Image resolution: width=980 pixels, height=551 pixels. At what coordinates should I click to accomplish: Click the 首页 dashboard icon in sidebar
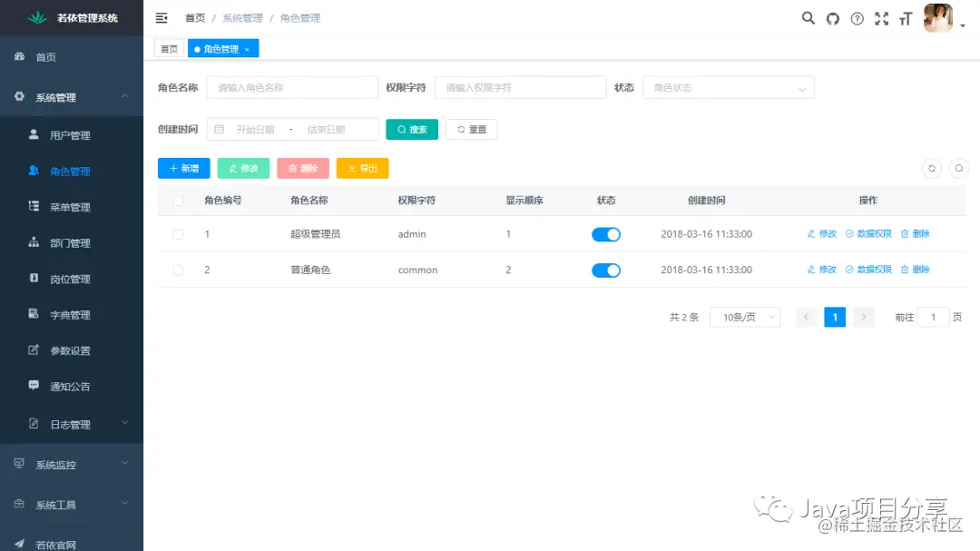(19, 56)
